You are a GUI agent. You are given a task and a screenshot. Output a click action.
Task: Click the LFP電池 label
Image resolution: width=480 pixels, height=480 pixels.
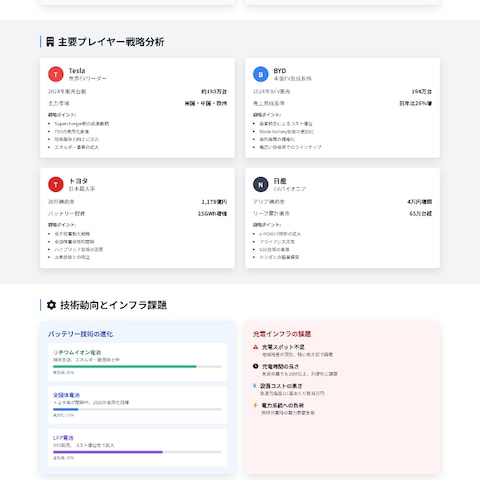63,438
